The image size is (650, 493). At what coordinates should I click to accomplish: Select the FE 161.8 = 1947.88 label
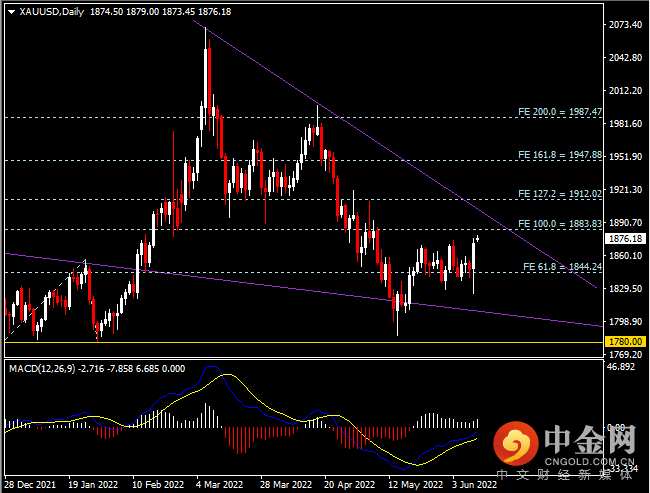point(560,155)
